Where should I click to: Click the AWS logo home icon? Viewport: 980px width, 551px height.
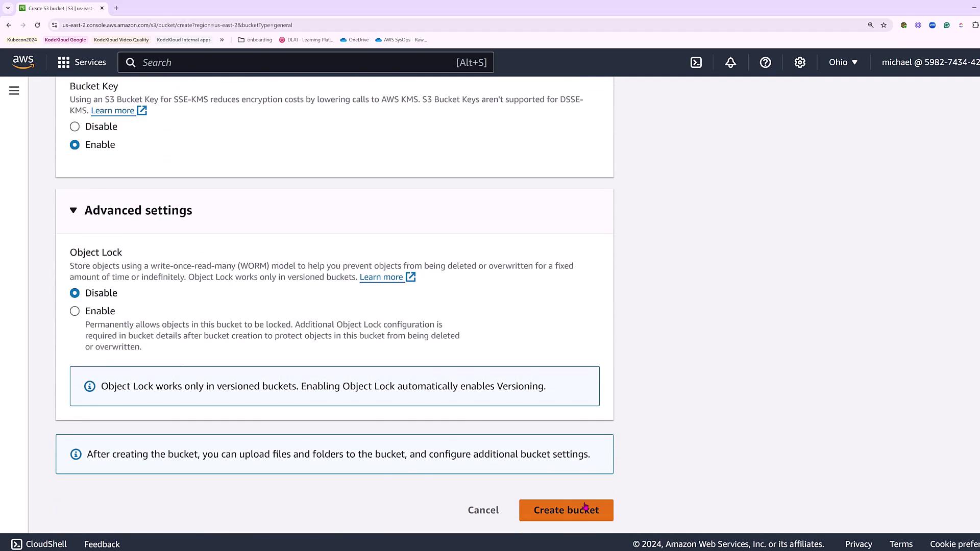click(x=23, y=62)
